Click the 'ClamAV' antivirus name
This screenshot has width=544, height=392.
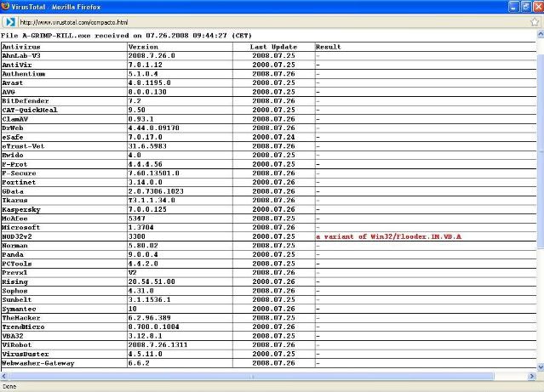14,119
